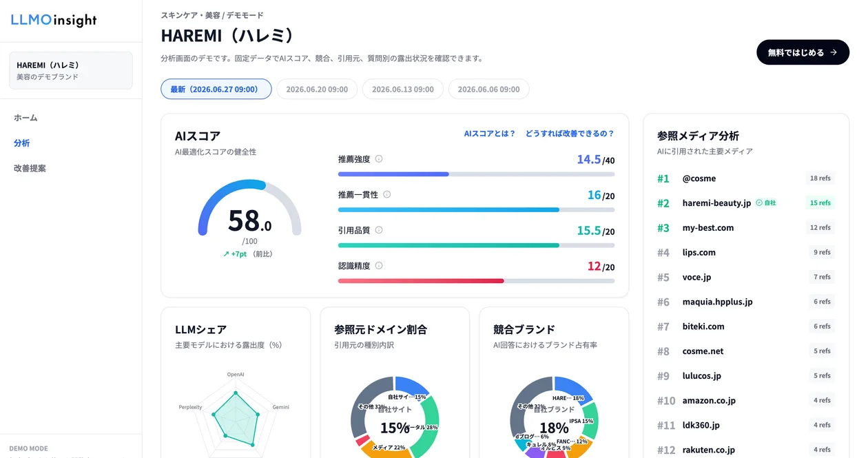Image resolution: width=868 pixels, height=458 pixels.
Task: Click the 12/20 score value
Action: click(x=601, y=266)
